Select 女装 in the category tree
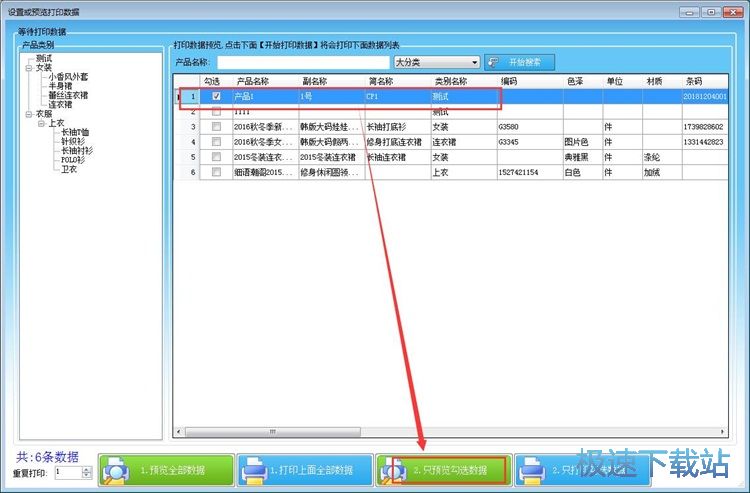This screenshot has width=750, height=493. tap(44, 68)
